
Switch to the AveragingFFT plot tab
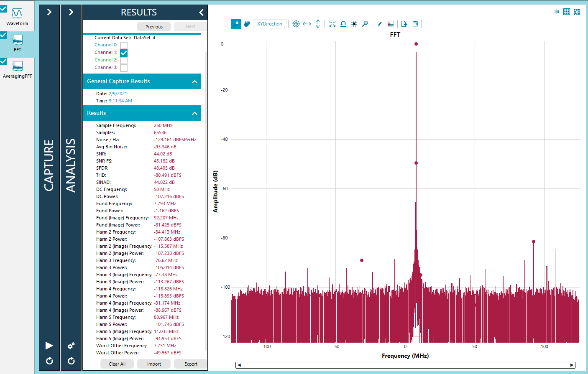click(17, 70)
